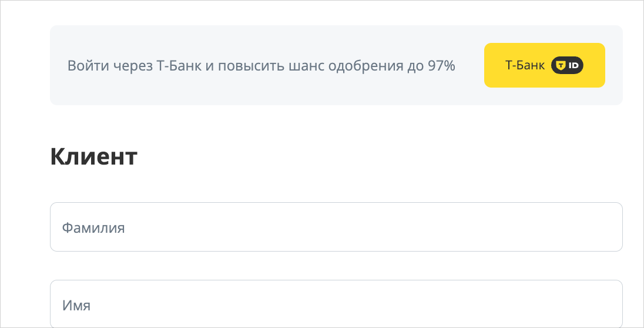Click the right end of the Имя field
Image resolution: width=644 pixels, height=328 pixels.
point(605,304)
